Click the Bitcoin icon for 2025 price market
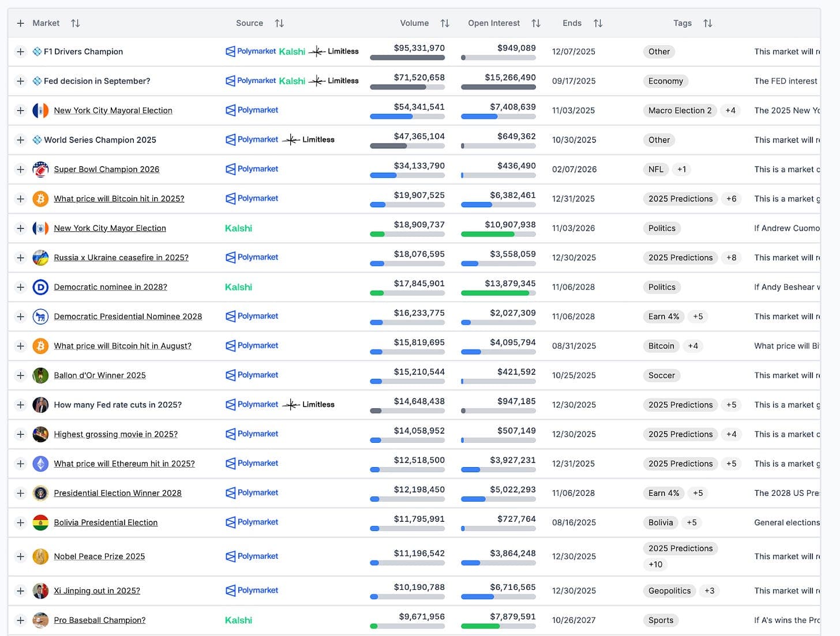Screen dimensions: 840x636 coord(40,198)
